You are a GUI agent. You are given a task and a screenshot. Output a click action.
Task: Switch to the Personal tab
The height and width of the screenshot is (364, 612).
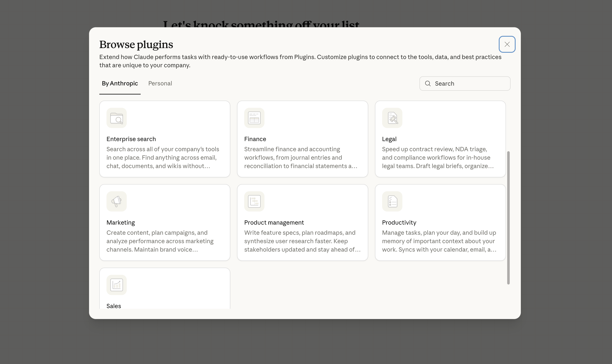(160, 83)
